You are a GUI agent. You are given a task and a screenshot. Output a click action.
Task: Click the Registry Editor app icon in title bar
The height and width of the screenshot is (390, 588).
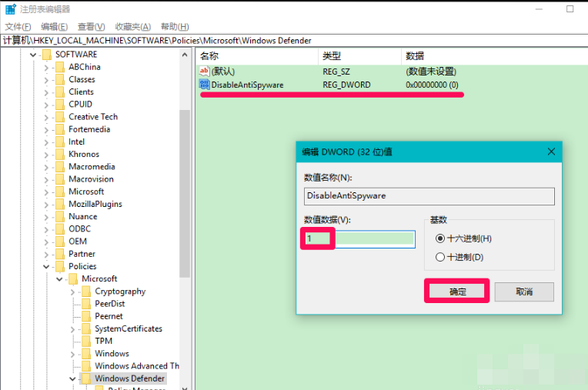[9, 9]
